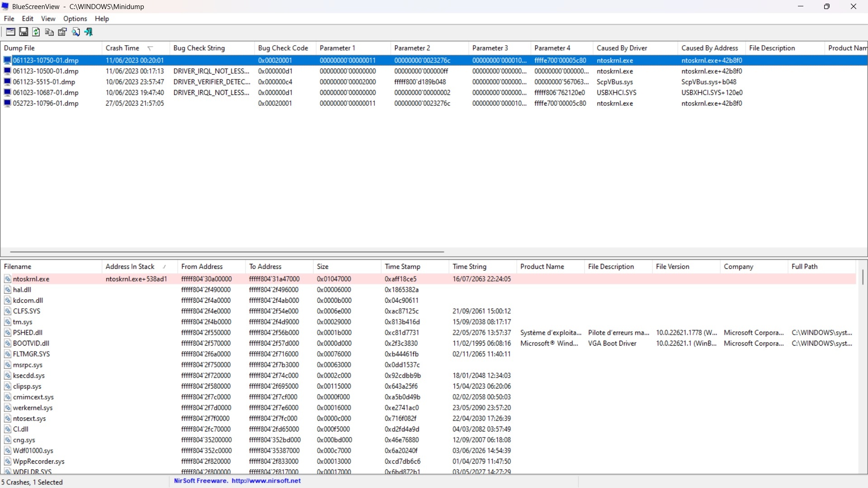Screen dimensions: 868x488
Task: Select the 061023-10687-01.dmp dump file icon
Action: (7, 93)
